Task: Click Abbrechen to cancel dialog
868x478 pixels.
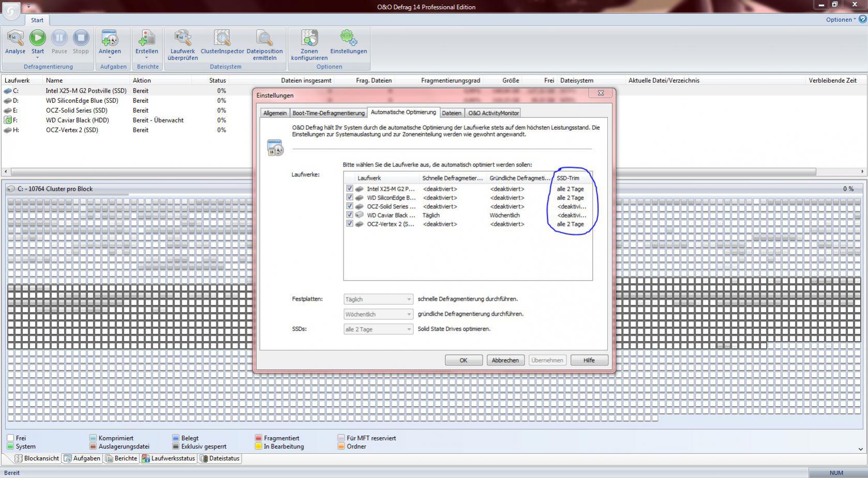Action: (x=505, y=360)
